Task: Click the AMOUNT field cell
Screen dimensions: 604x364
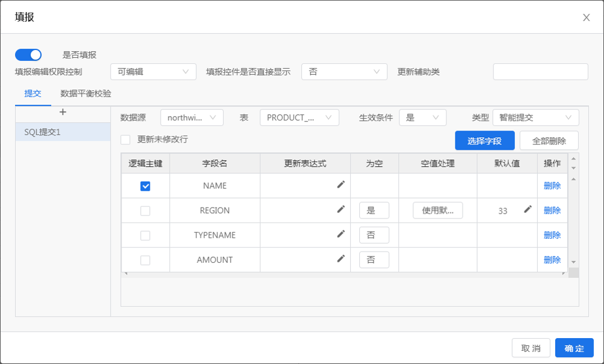Action: click(x=215, y=260)
